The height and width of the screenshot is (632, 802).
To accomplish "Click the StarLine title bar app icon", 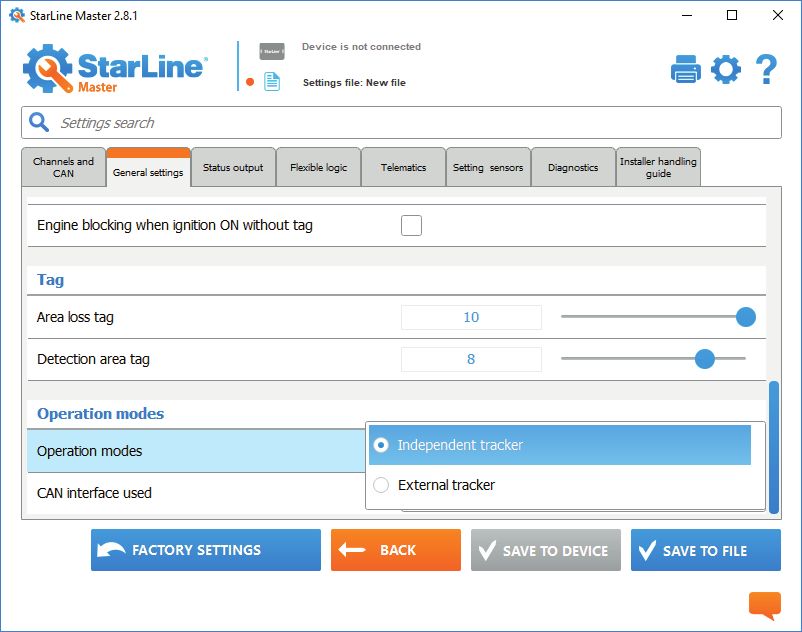I will click(x=16, y=15).
